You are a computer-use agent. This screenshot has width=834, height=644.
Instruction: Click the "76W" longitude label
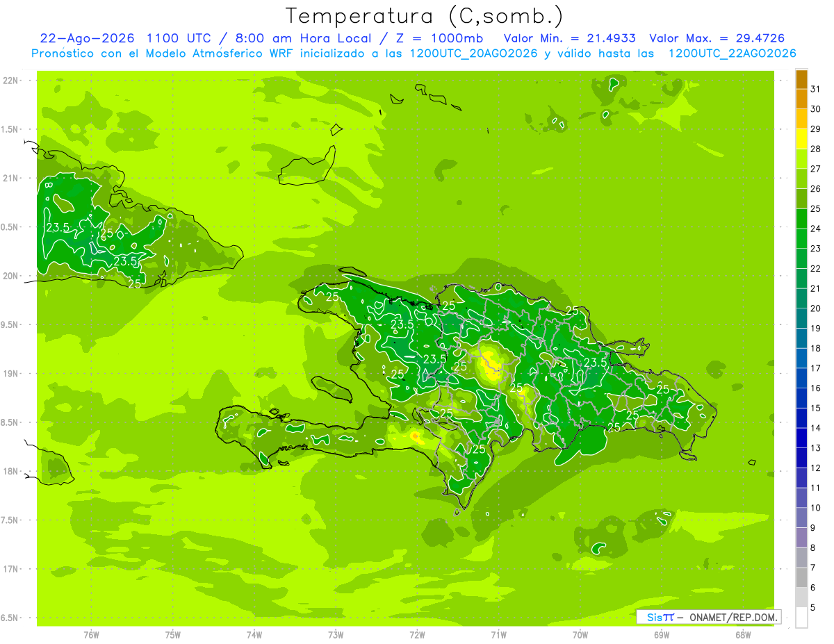[x=91, y=634]
